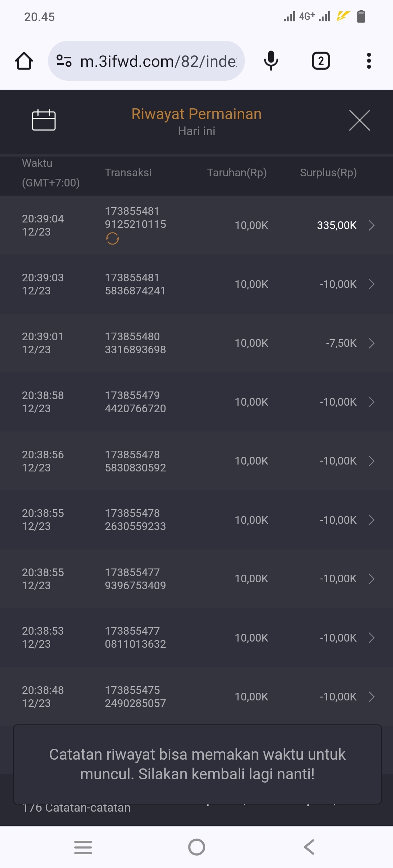This screenshot has height=868, width=393.
Task: Select transaction 1738554782630559233 row
Action: tap(135, 520)
